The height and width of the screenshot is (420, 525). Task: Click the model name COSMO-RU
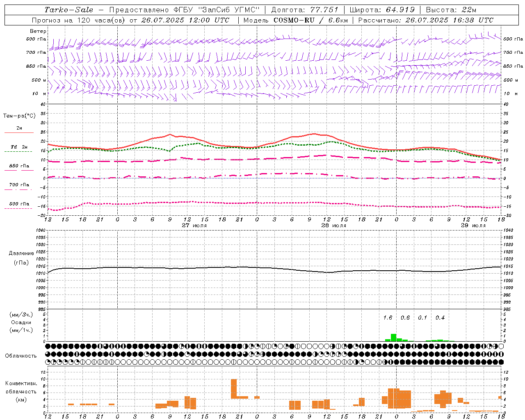coord(294,20)
